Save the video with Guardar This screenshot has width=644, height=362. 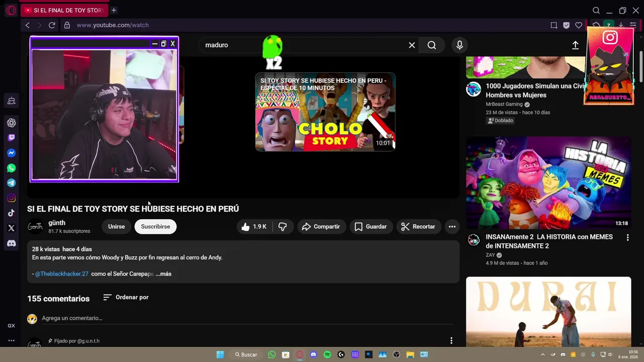point(371,227)
